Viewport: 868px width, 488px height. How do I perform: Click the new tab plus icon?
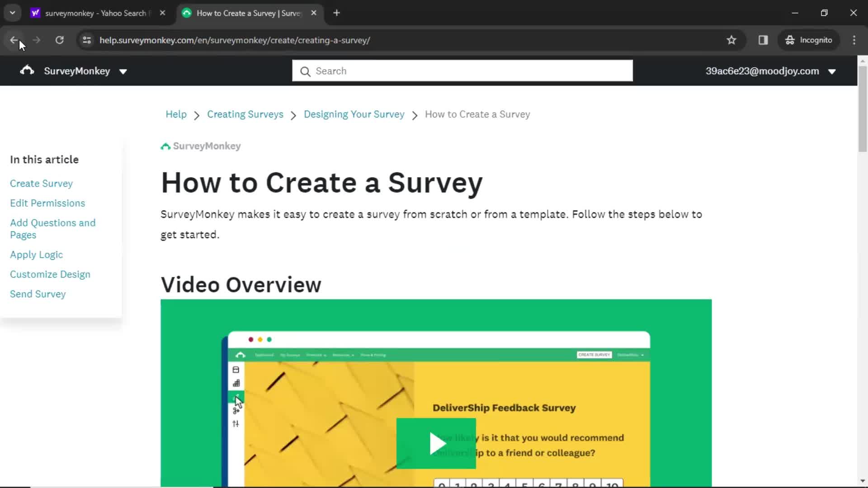coord(337,13)
